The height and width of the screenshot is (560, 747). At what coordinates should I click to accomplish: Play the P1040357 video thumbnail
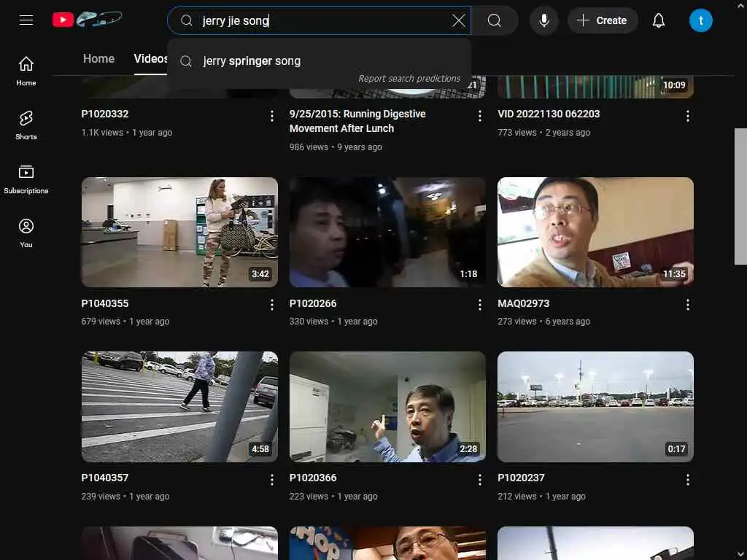(179, 407)
